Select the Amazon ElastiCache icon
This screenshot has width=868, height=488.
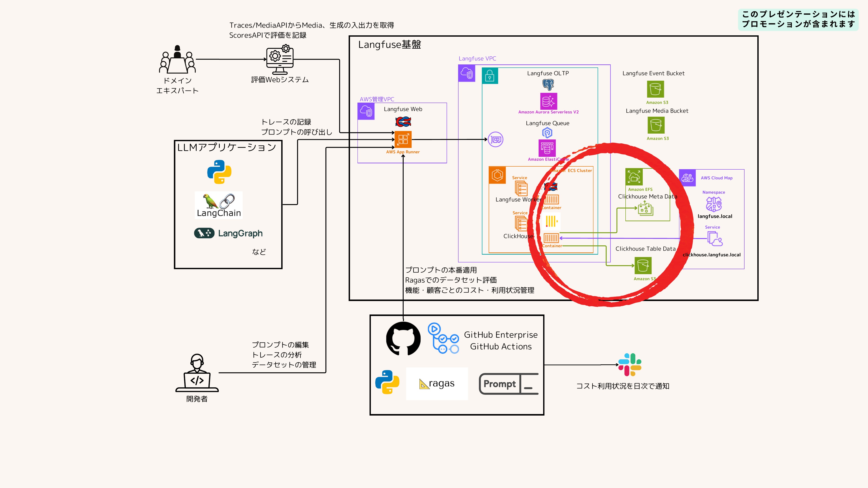tap(547, 148)
